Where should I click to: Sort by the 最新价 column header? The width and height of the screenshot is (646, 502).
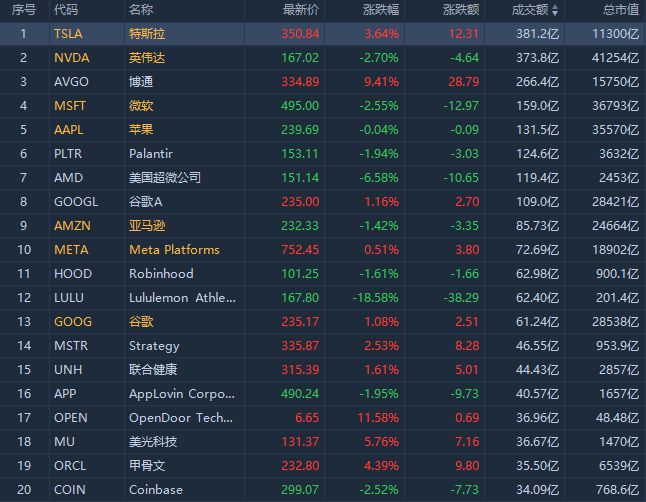(301, 9)
